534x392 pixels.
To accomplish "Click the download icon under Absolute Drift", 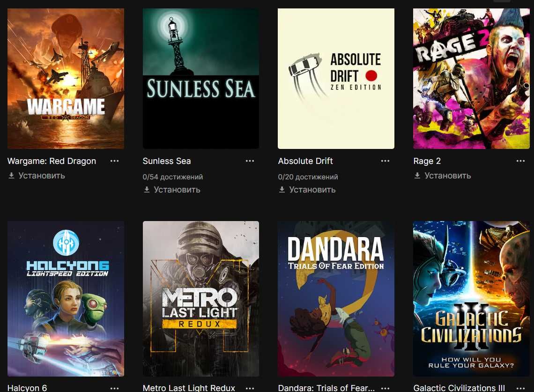I will 282,189.
